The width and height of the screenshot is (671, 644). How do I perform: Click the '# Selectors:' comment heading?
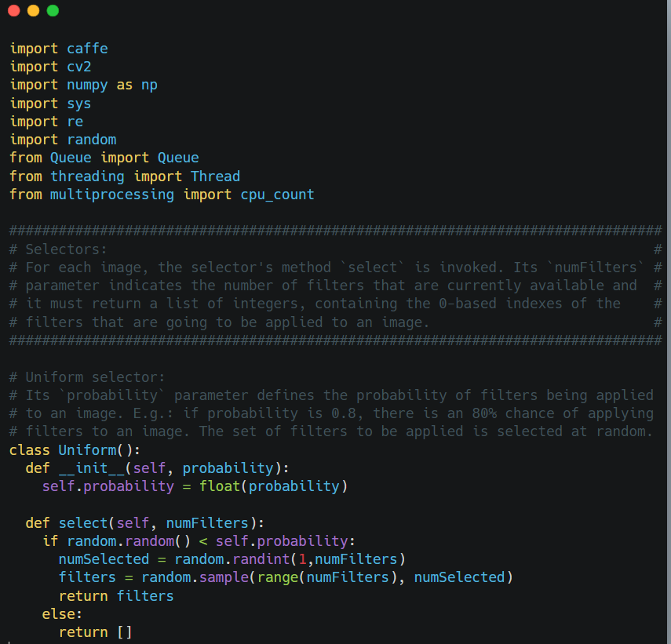pyautogui.click(x=59, y=249)
